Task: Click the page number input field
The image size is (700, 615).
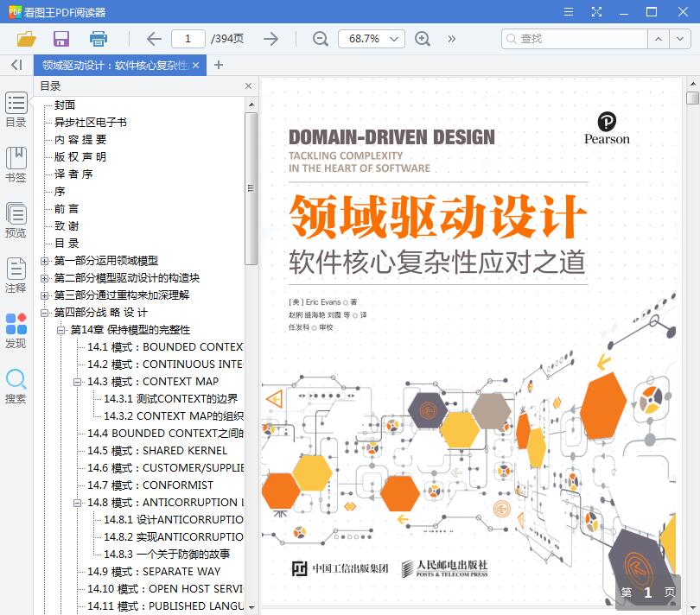Action: [x=188, y=39]
